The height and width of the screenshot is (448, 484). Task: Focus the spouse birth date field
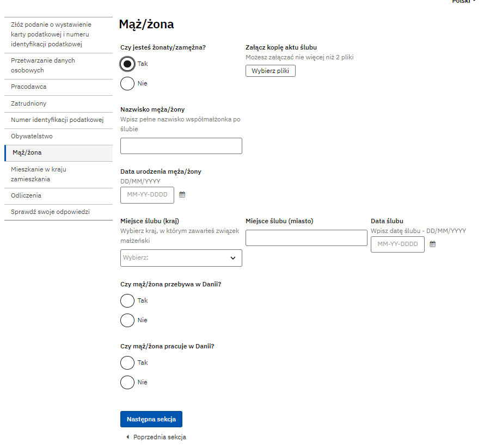[147, 195]
